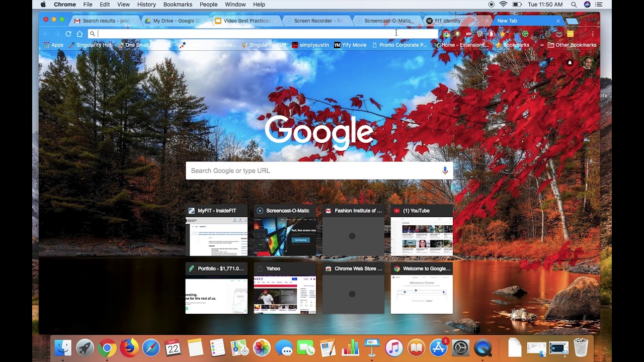
Task: Open QuickTime Player from the Dock
Action: pos(482,347)
